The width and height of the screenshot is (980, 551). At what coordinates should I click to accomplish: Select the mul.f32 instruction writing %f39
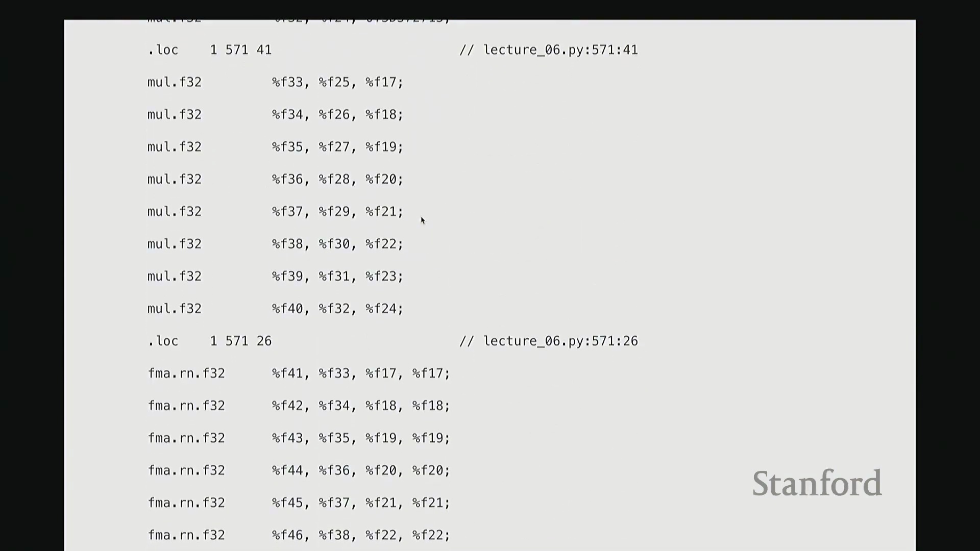(x=275, y=277)
